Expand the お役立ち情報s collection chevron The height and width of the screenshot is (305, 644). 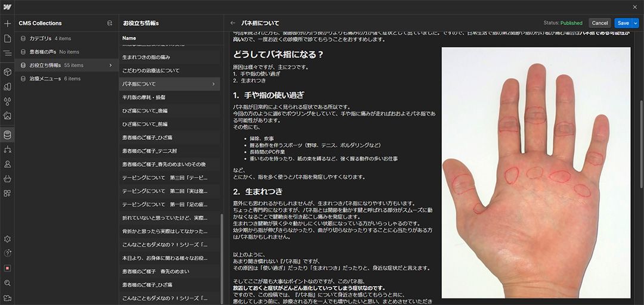(110, 65)
